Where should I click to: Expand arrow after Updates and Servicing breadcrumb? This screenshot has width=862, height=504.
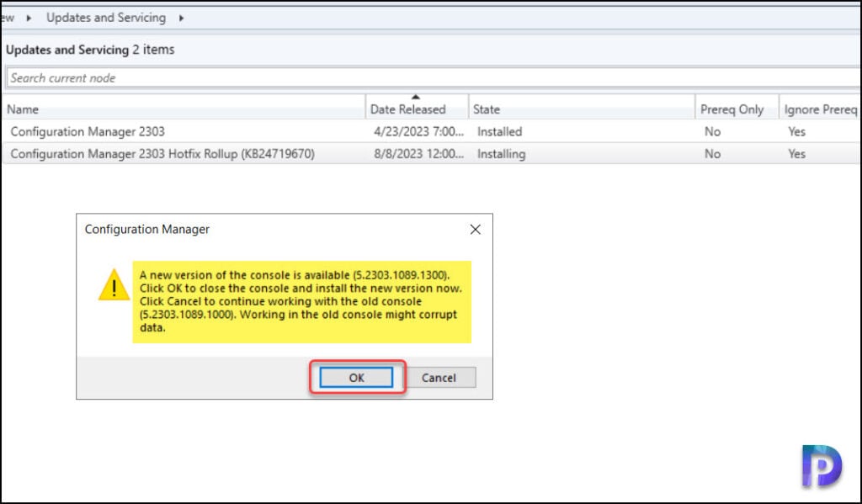[182, 19]
